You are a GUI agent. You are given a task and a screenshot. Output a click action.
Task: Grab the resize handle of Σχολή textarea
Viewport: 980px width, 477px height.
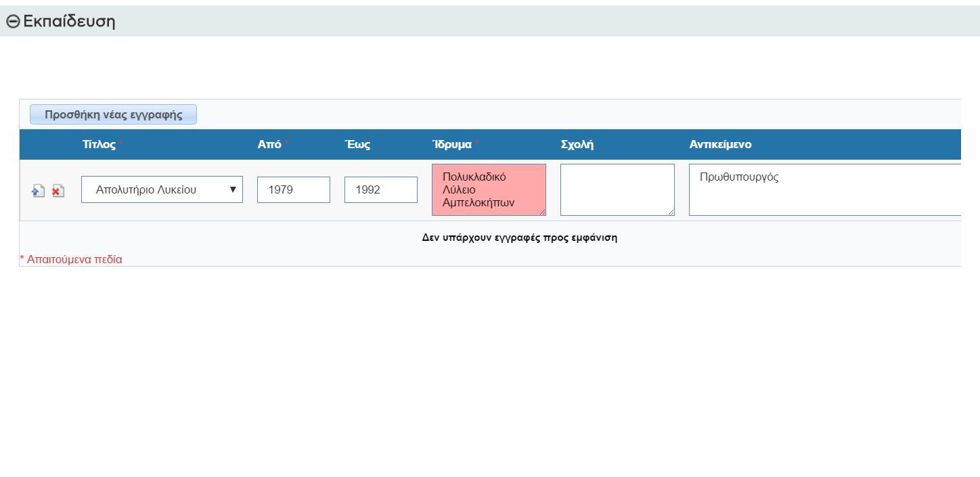click(671, 212)
